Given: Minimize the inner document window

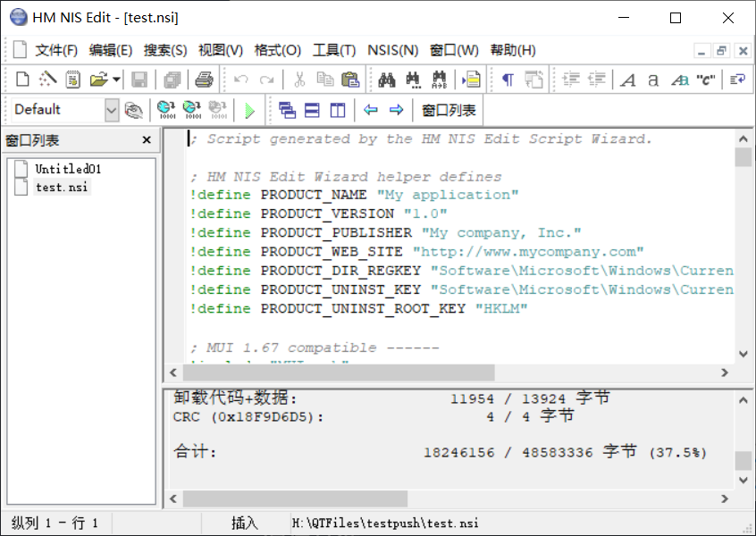Looking at the screenshot, I should tap(701, 51).
